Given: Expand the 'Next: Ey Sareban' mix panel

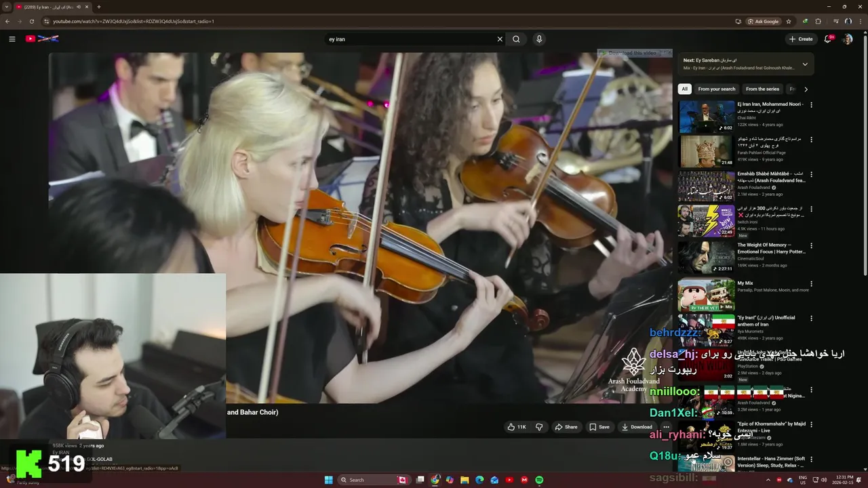Looking at the screenshot, I should pyautogui.click(x=805, y=64).
